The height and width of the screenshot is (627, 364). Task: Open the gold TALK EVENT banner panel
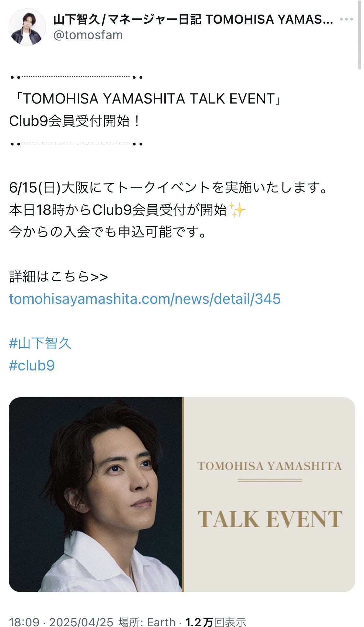point(270,495)
